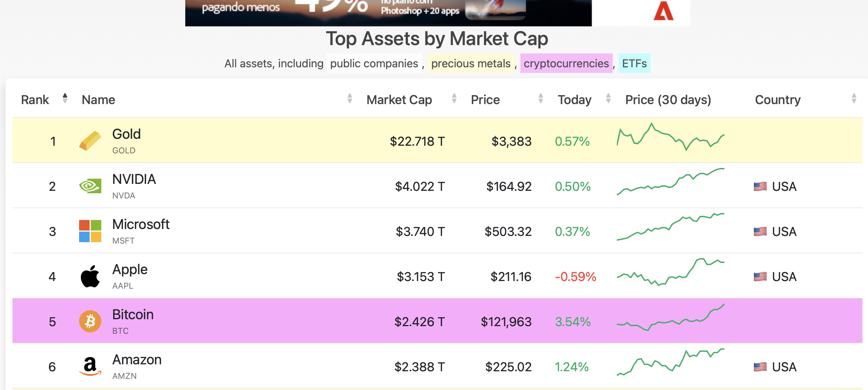
Task: Click the AMZN ticker symbol
Action: [125, 376]
